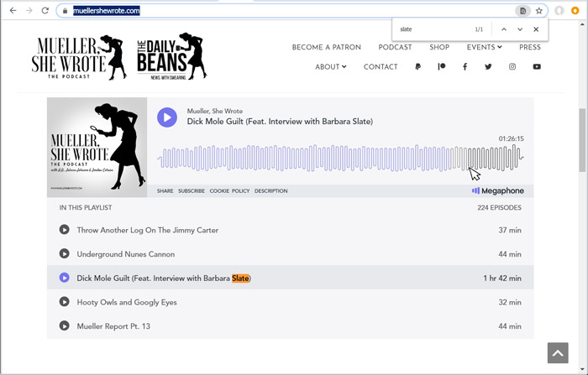Click SHARE in the player

point(165,190)
